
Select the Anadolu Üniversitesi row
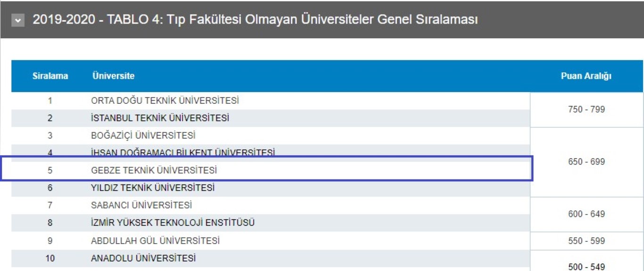coord(271,259)
